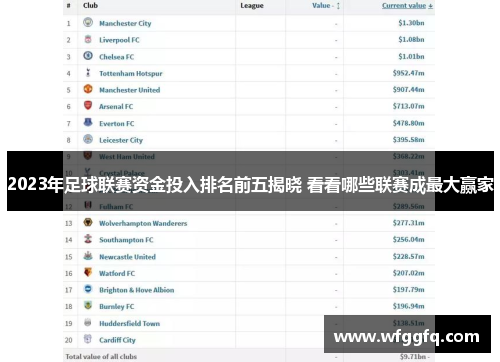Click the Chelsea FC crest icon
500x362 pixels.
click(88, 56)
